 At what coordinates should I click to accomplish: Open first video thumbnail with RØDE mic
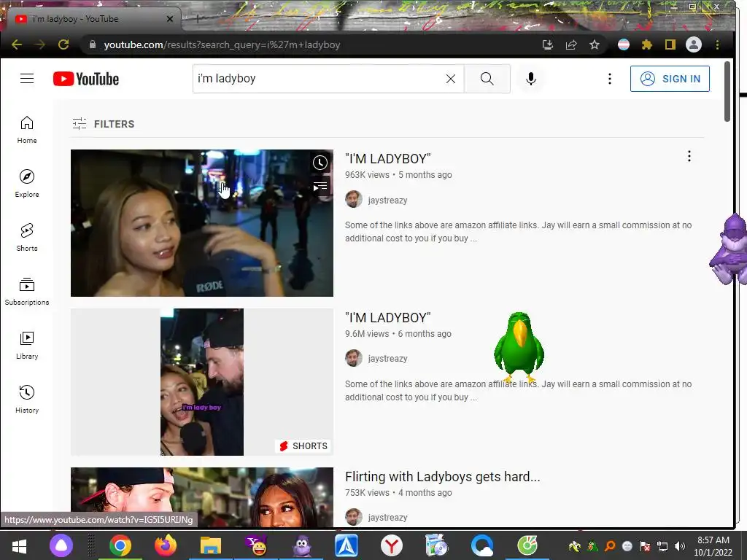[202, 223]
